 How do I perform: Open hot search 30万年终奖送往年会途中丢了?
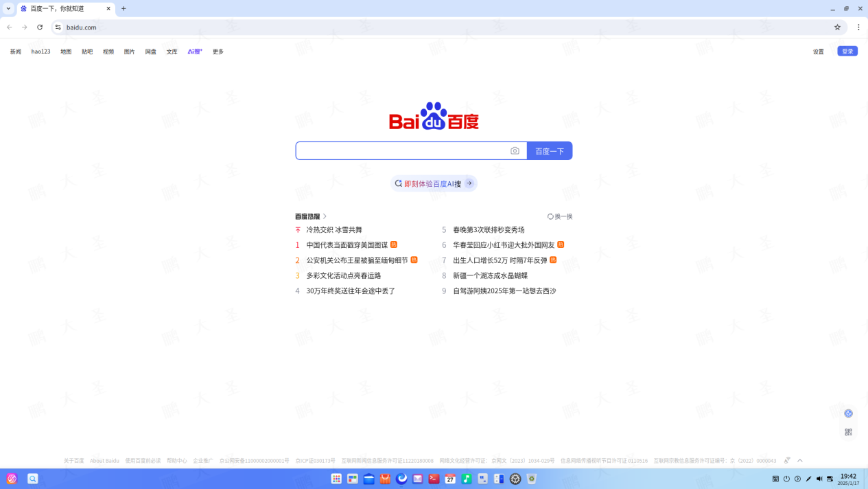pyautogui.click(x=351, y=291)
